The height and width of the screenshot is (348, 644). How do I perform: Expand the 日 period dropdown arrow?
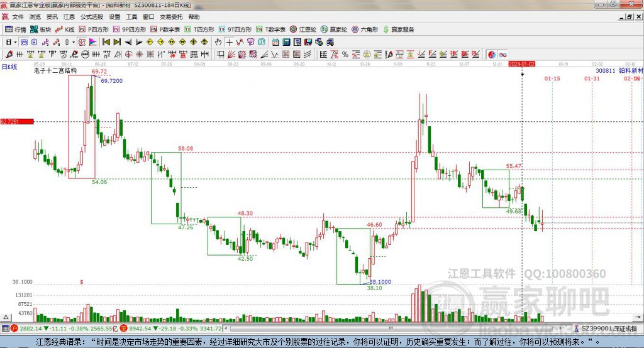(x=15, y=42)
